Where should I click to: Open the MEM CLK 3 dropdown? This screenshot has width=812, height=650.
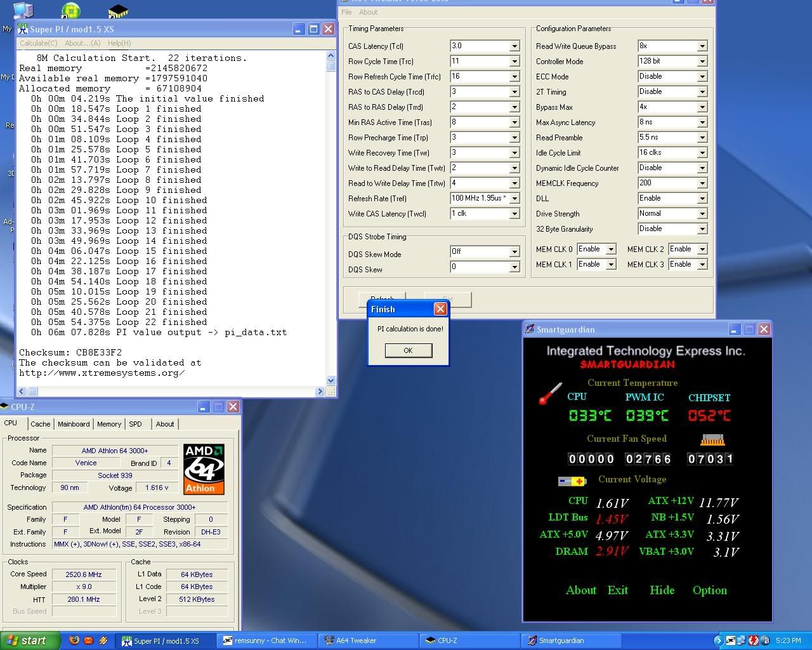coord(702,265)
